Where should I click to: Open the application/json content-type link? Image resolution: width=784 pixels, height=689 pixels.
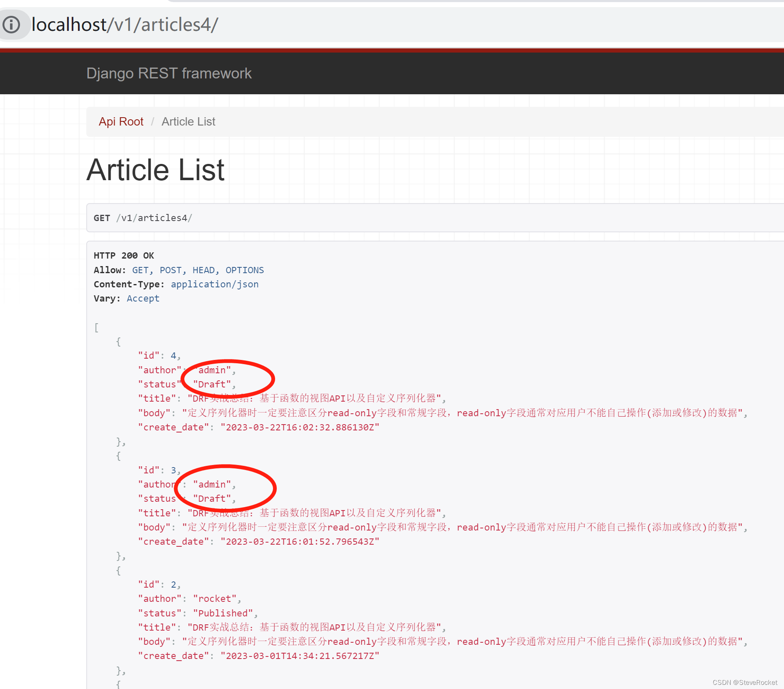pyautogui.click(x=215, y=284)
